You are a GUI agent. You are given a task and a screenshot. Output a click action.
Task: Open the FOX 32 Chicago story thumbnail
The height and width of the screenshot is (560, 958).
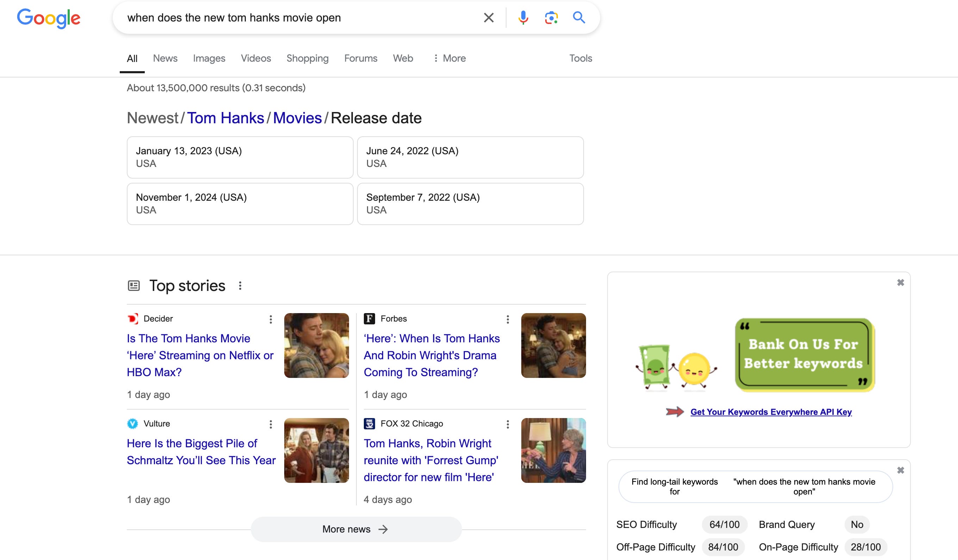[x=553, y=450]
